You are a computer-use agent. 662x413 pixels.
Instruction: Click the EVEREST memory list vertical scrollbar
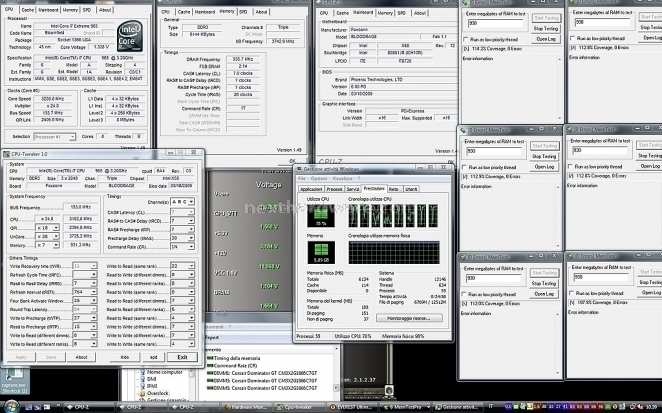tap(336, 374)
